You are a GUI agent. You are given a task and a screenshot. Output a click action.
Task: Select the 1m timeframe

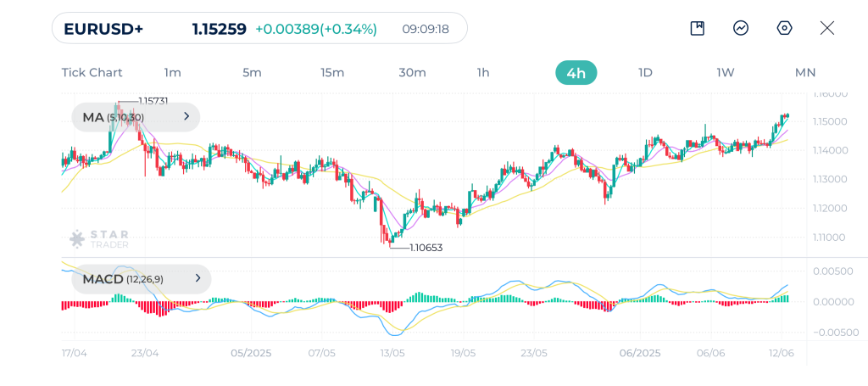(x=173, y=73)
